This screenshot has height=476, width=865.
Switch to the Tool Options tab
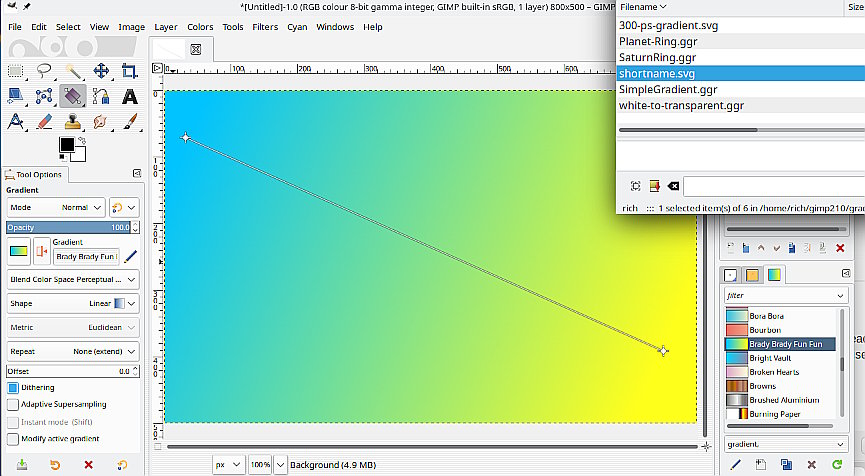point(34,174)
